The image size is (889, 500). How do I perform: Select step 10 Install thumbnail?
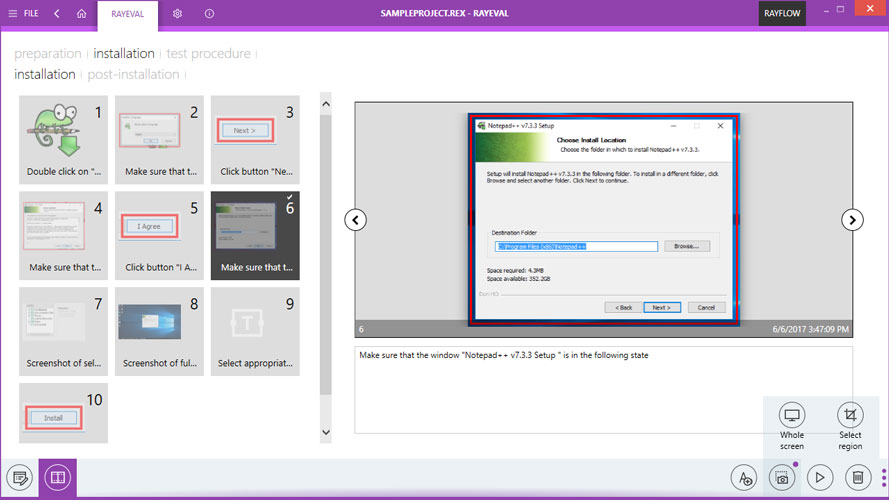coord(64,413)
